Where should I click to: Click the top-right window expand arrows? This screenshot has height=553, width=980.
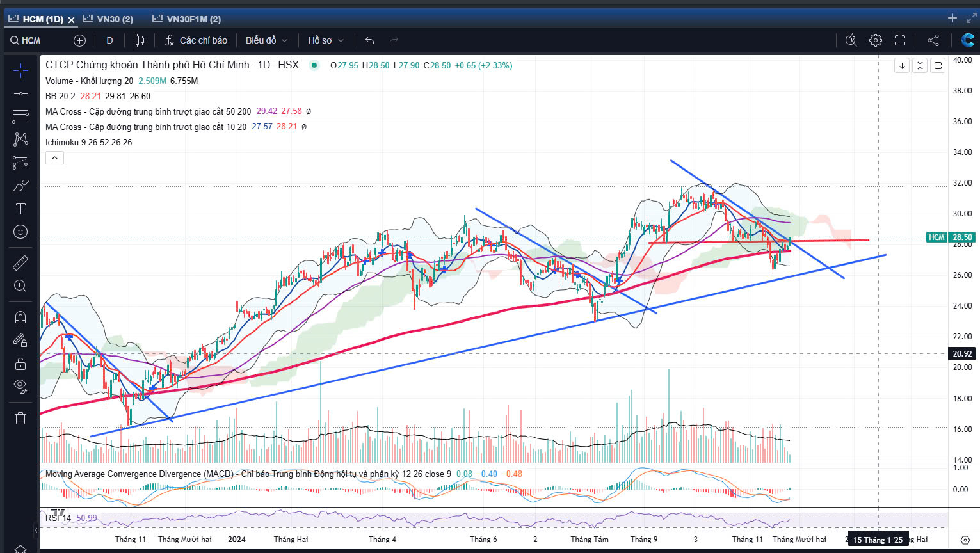point(972,18)
